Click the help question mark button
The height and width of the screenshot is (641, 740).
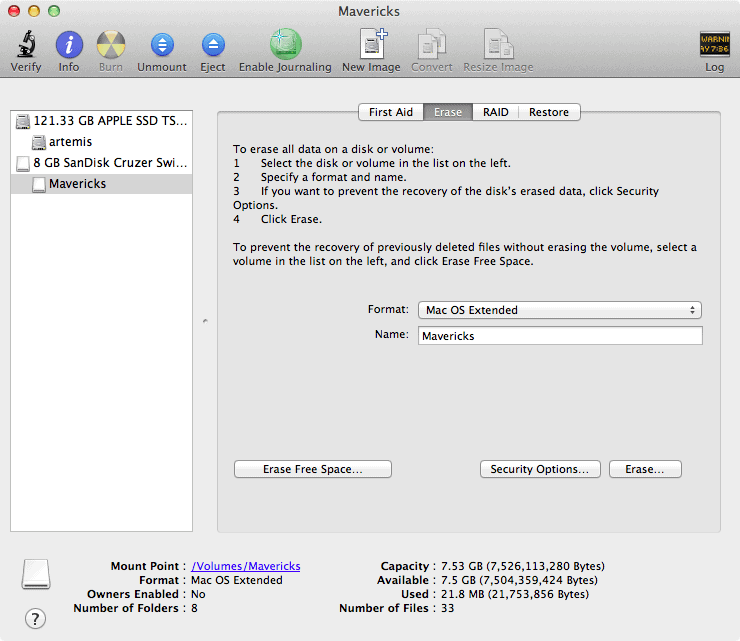(35, 618)
